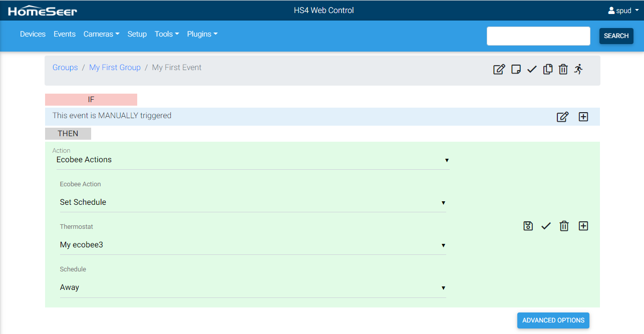Image resolution: width=644 pixels, height=334 pixels.
Task: Add a new trigger with plus icon
Action: pos(583,117)
